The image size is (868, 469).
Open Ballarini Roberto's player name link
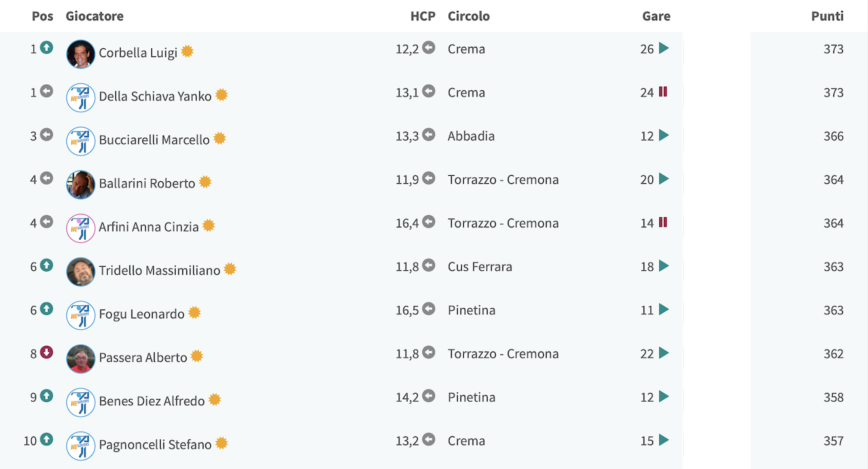pos(147,183)
